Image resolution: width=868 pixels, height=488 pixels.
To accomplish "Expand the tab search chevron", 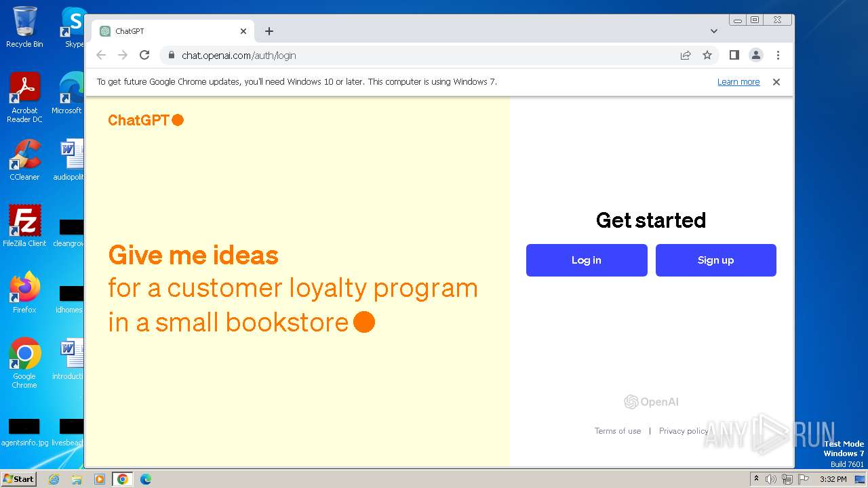I will click(713, 31).
